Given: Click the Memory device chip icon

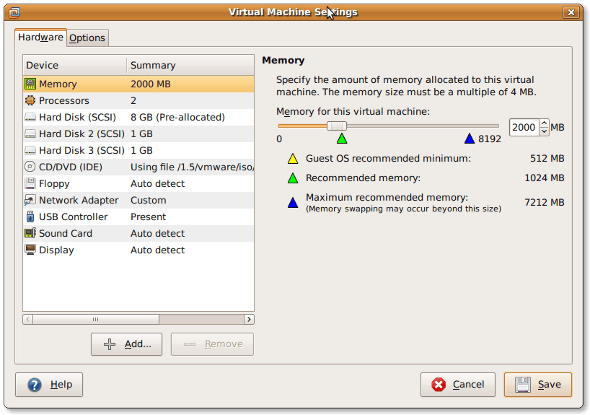Looking at the screenshot, I should [x=30, y=84].
